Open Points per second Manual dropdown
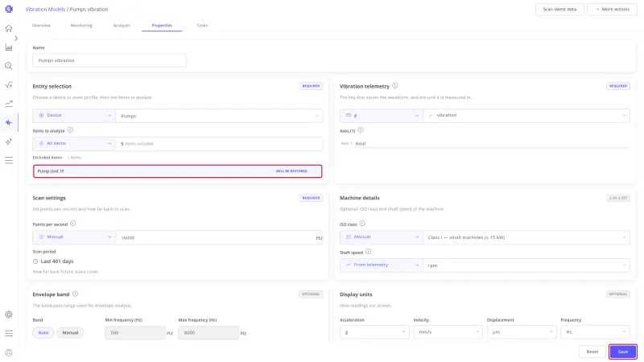This screenshot has height=362, width=644. pyautogui.click(x=74, y=237)
